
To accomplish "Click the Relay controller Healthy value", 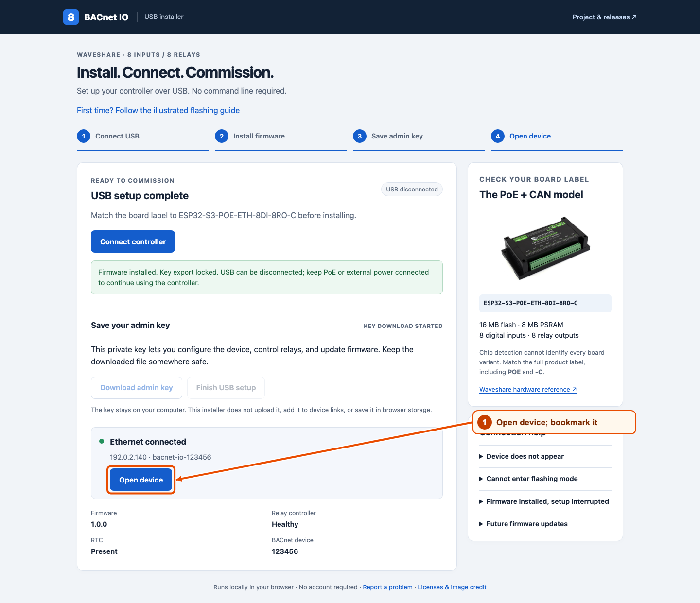I will [285, 524].
